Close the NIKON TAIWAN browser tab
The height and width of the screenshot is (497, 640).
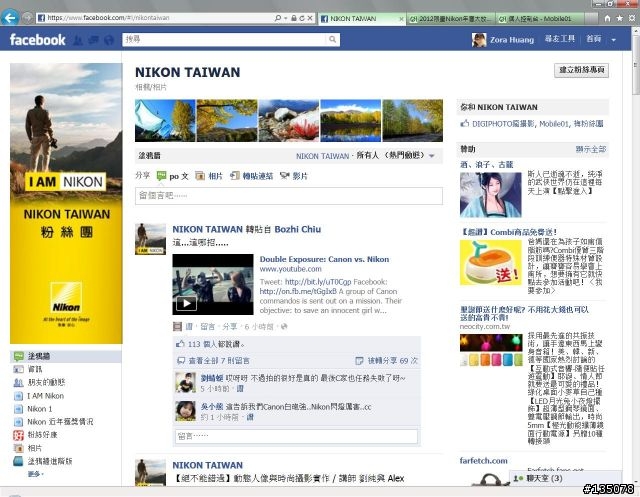(401, 19)
